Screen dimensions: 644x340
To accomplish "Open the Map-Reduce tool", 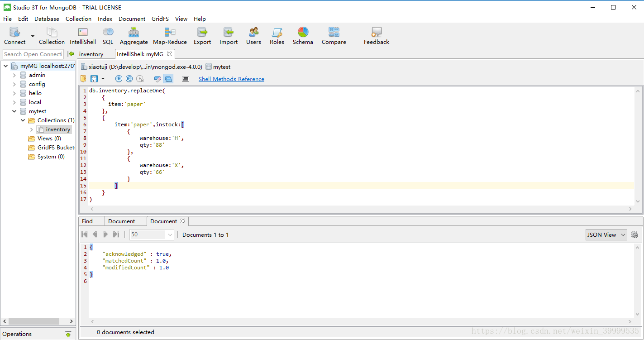I will (170, 36).
